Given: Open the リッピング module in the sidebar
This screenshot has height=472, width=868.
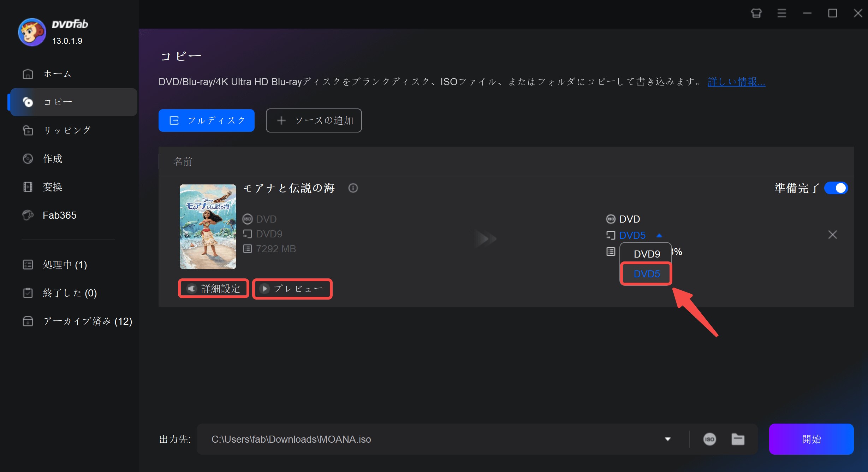Looking at the screenshot, I should (x=67, y=130).
